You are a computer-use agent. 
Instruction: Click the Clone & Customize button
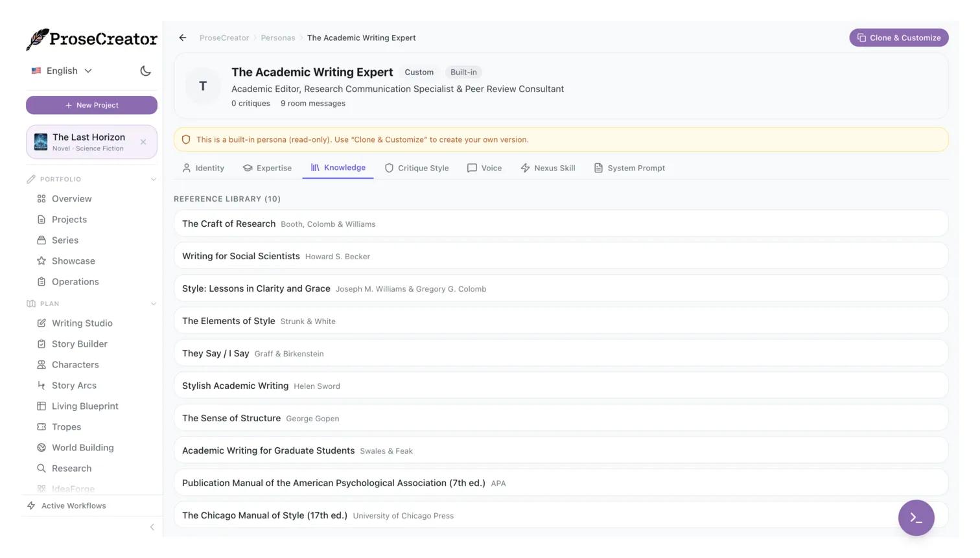click(x=898, y=38)
